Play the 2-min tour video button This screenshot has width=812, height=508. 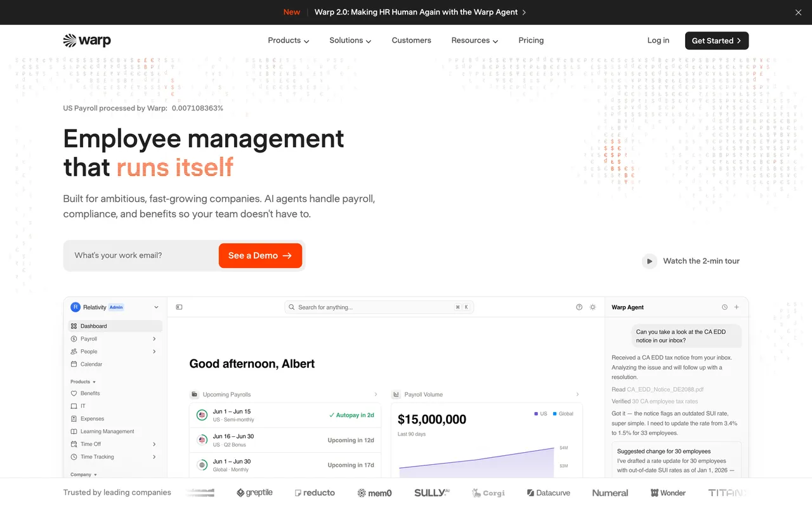point(649,261)
